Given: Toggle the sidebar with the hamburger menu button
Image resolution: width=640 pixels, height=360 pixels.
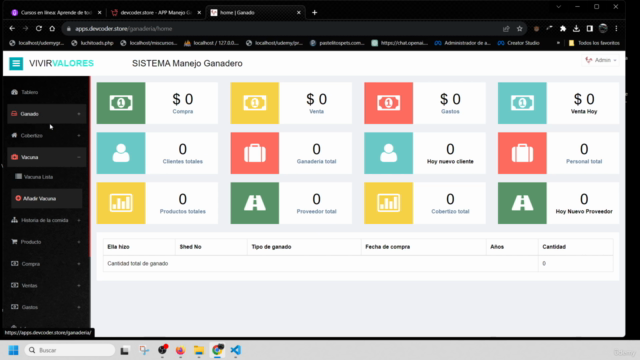Looking at the screenshot, I should (16, 63).
